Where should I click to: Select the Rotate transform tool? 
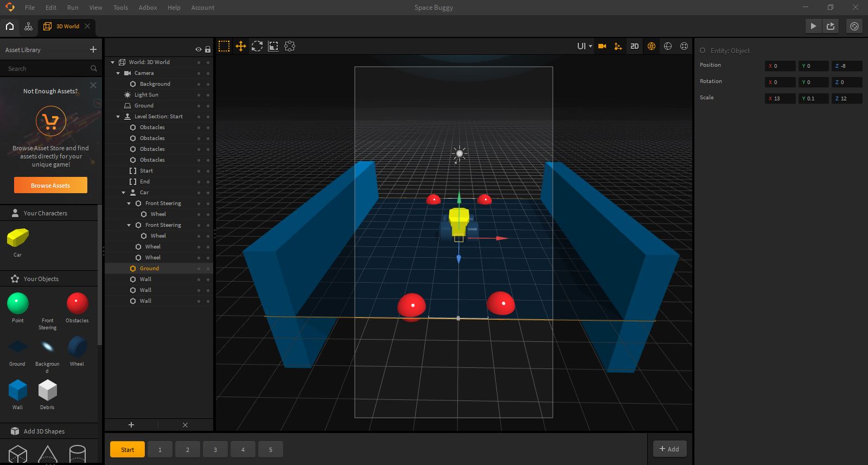point(257,47)
